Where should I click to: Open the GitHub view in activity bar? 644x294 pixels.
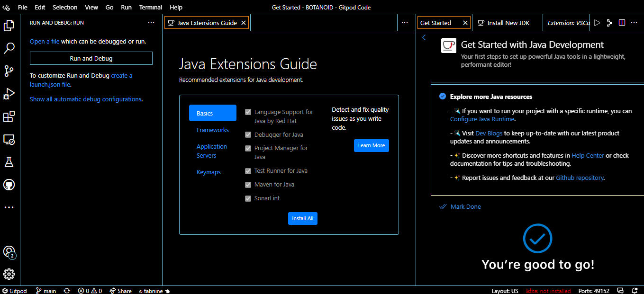(9, 185)
